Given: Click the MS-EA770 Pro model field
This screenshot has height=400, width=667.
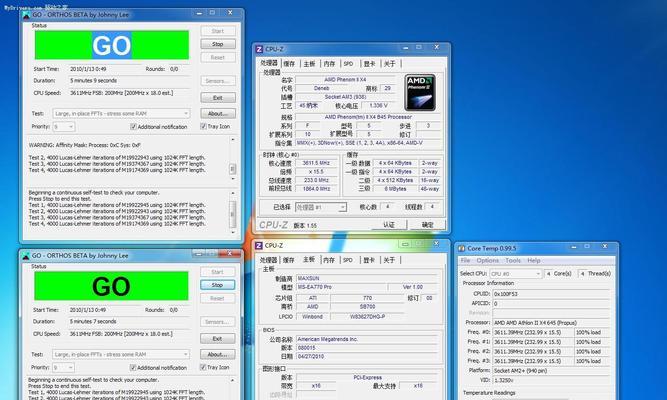Looking at the screenshot, I should (341, 287).
